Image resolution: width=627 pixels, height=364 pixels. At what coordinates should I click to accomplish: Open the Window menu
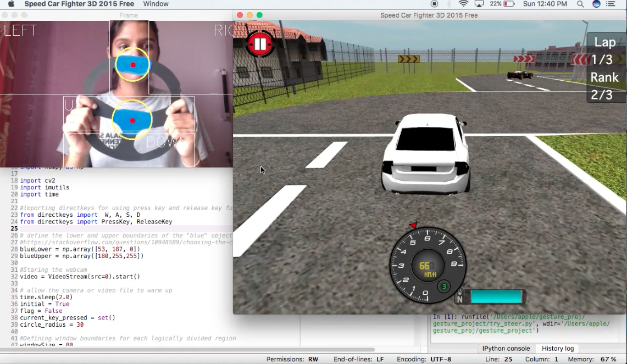pos(156,4)
